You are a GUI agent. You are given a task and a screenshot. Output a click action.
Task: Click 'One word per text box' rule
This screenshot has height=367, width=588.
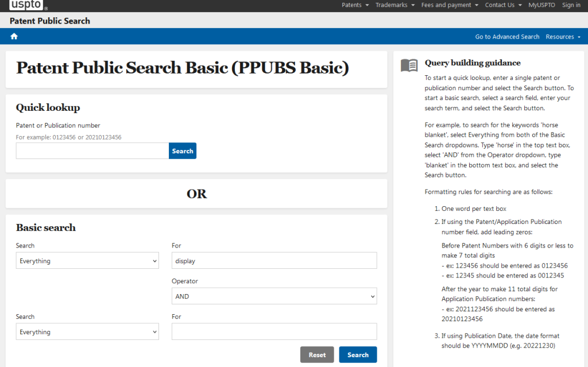pos(474,208)
